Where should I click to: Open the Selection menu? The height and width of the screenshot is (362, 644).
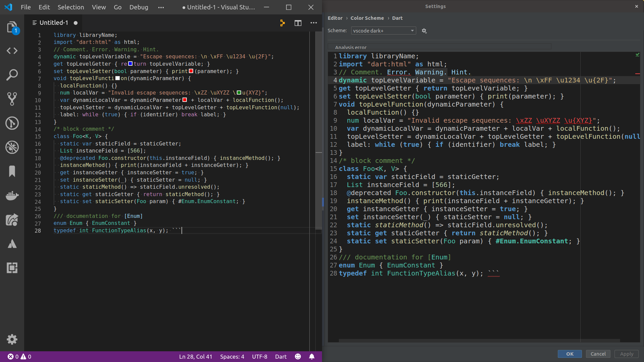71,7
